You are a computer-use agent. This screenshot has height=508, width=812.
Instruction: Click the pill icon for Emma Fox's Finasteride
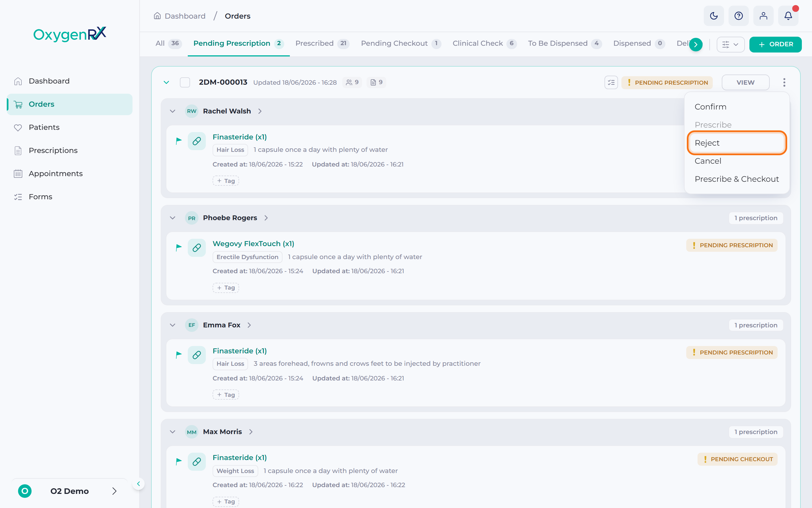point(197,355)
